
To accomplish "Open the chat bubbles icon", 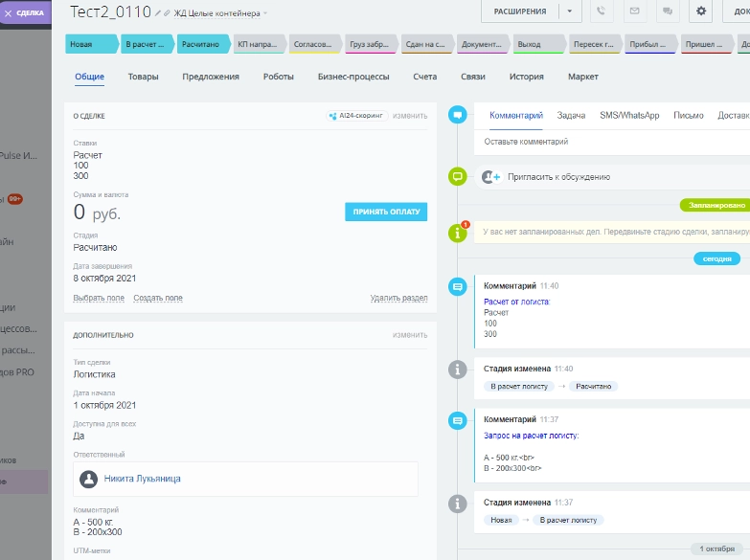I will (667, 11).
